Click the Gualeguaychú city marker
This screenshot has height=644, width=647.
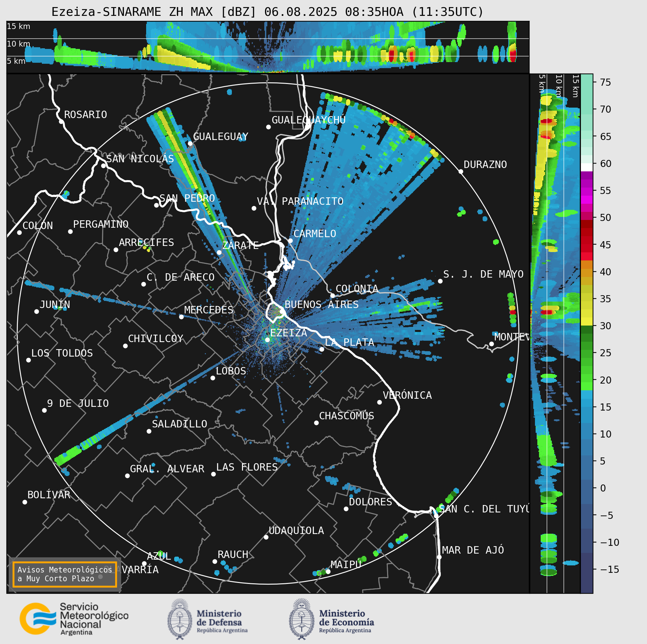point(268,127)
